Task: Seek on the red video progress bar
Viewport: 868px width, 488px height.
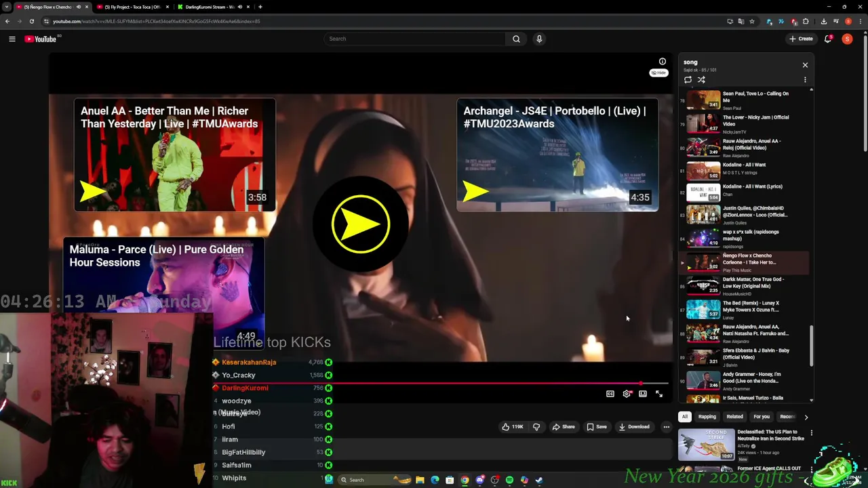Action: coord(441,383)
